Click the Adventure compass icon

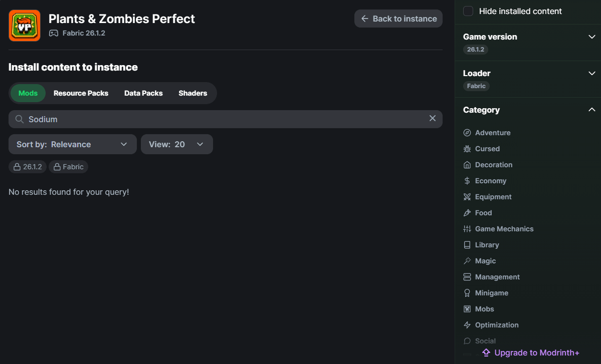[467, 133]
